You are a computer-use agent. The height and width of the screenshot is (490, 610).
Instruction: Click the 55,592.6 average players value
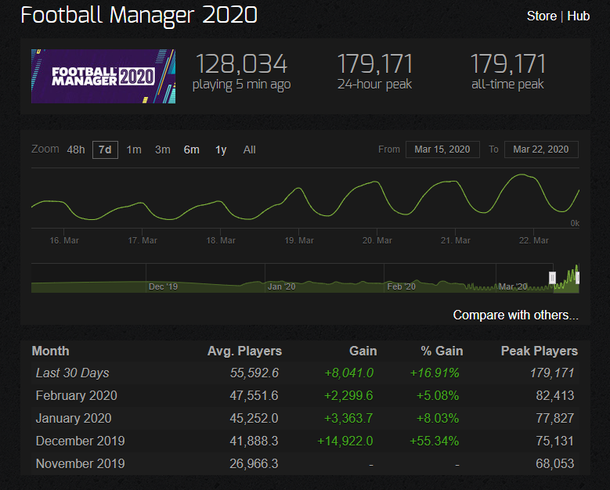pos(254,373)
